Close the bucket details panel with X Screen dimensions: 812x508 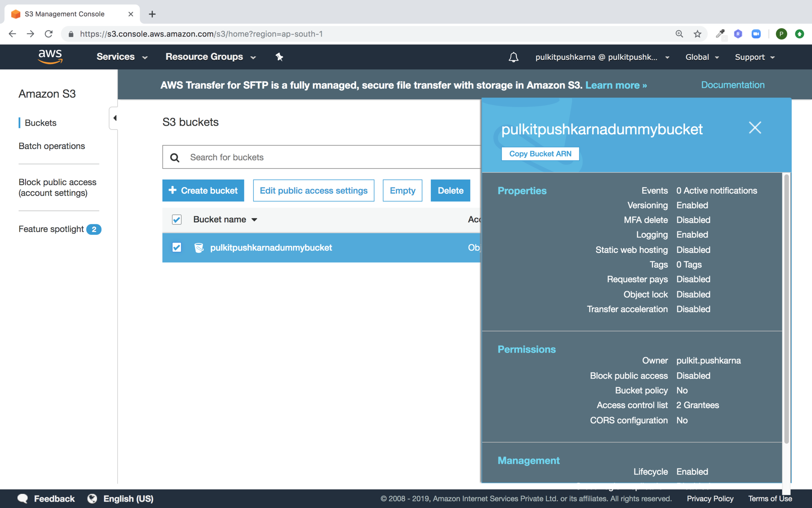coord(755,128)
